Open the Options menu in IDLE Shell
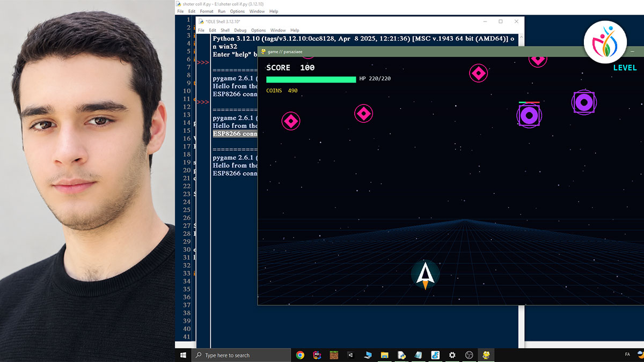 click(x=258, y=31)
